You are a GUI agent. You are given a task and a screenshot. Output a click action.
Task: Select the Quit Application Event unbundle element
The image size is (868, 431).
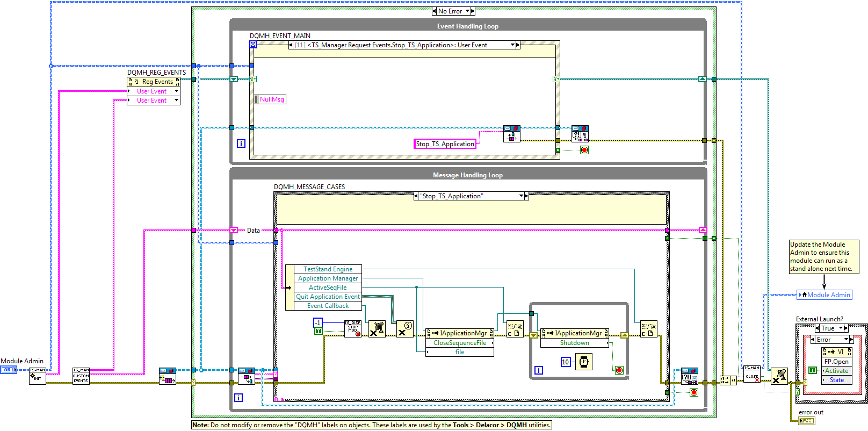[328, 297]
